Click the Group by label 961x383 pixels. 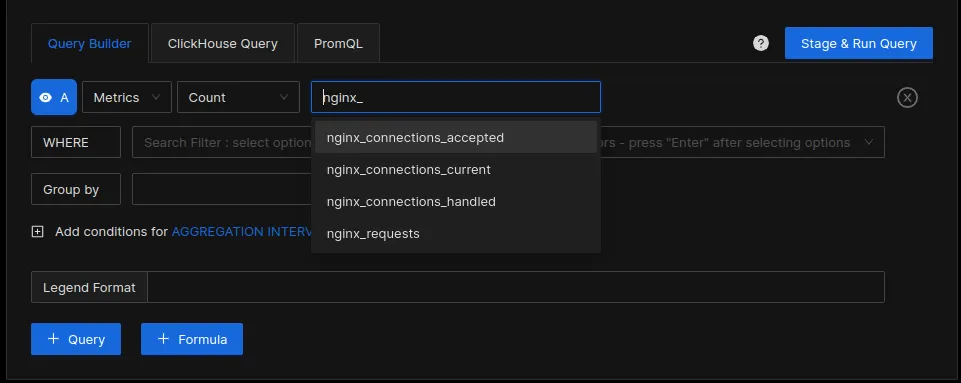point(76,189)
